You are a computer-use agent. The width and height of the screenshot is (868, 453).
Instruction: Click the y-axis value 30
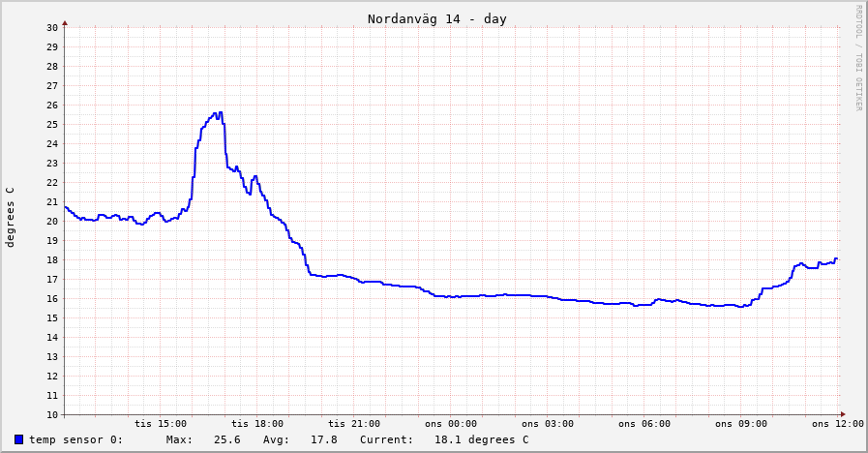pos(52,28)
